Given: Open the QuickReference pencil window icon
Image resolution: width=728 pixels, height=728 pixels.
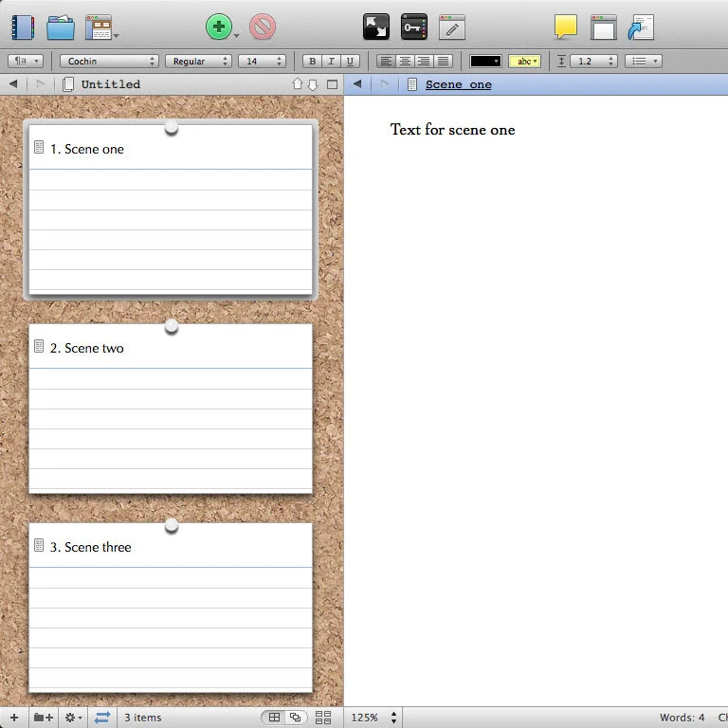Looking at the screenshot, I should 452,27.
